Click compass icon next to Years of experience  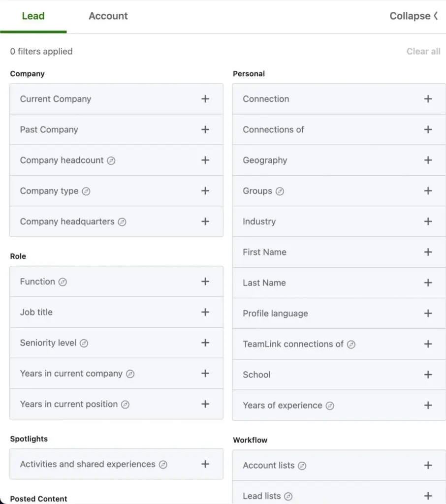pyautogui.click(x=330, y=406)
